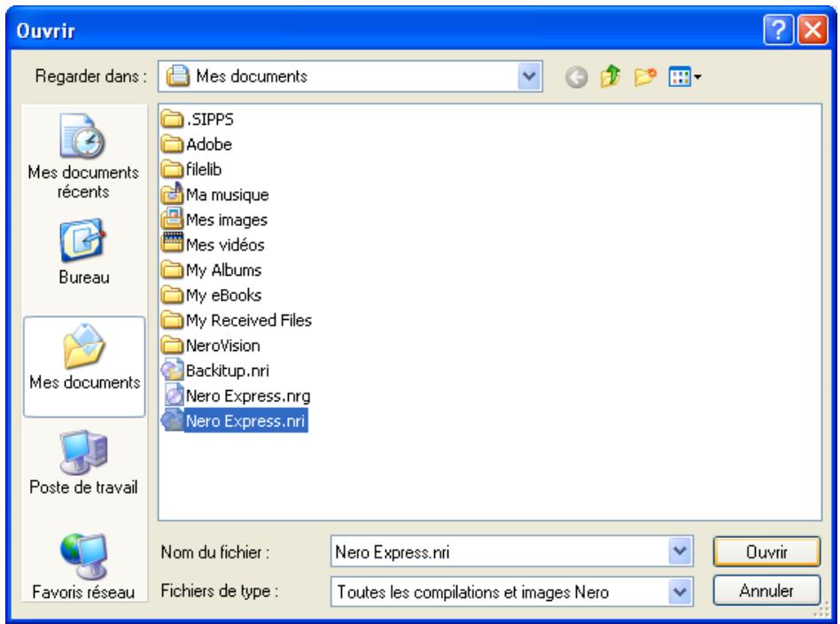Click the My Received Files folder icon
This screenshot has width=840, height=624.
[x=173, y=319]
